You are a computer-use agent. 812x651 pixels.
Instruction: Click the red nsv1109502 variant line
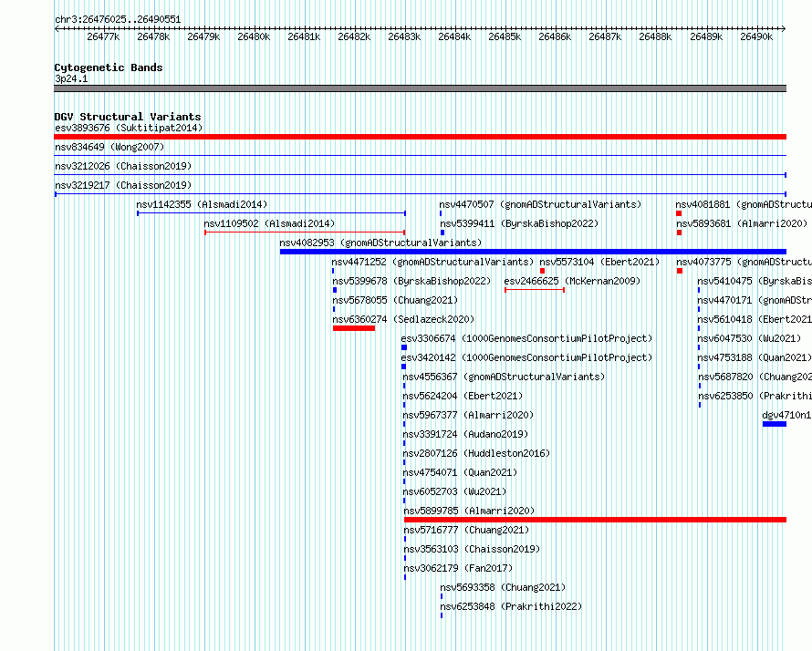coord(305,232)
